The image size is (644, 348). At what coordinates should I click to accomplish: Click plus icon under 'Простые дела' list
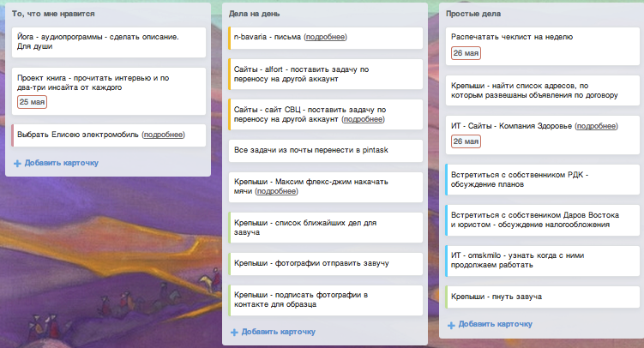tap(452, 325)
